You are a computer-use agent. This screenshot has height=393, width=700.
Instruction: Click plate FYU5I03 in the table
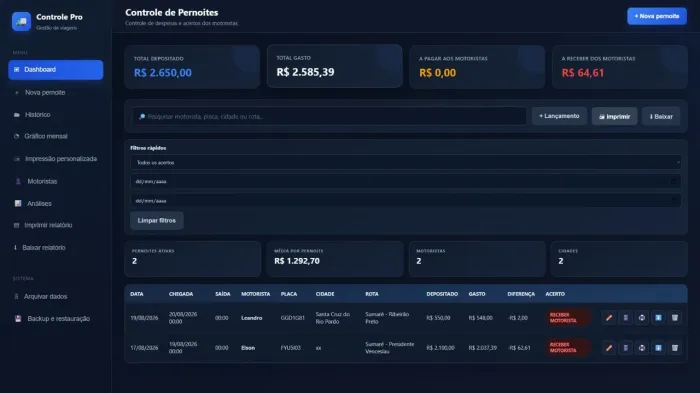click(290, 347)
